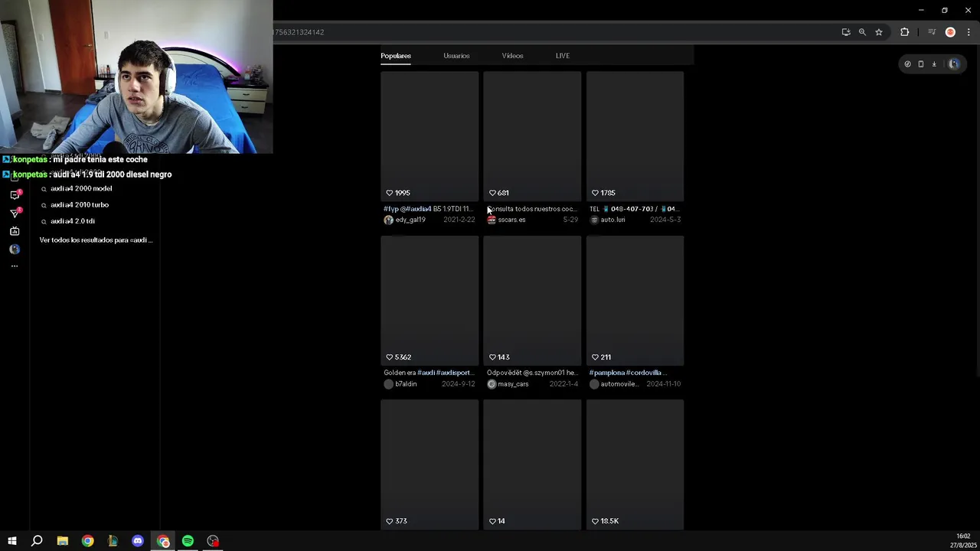Select suggestion 'audi a4 2.0 tdi'

[x=73, y=221]
